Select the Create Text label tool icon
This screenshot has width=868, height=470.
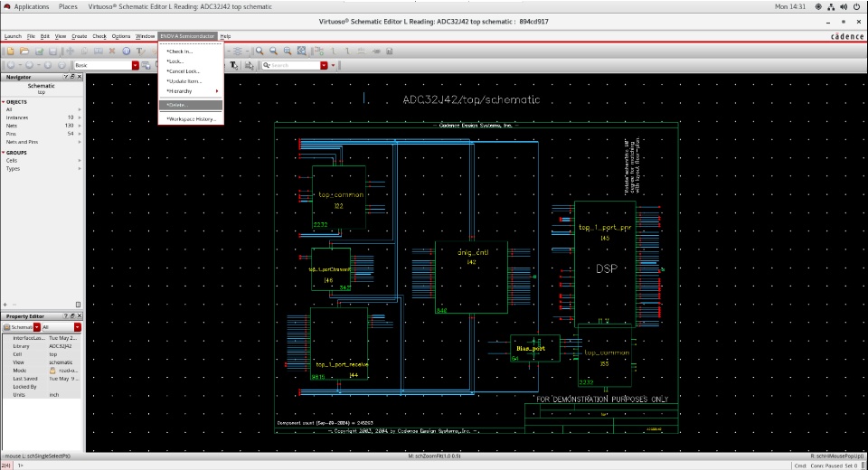(x=141, y=51)
